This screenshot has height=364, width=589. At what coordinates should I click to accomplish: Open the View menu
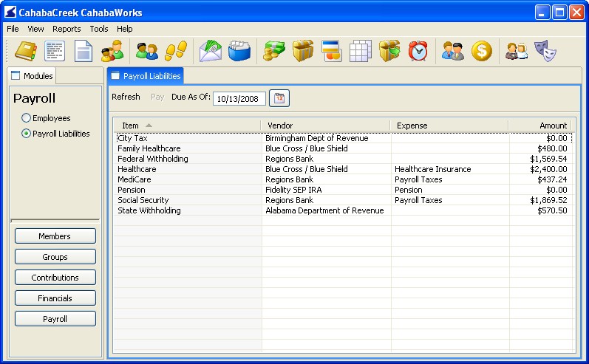tap(35, 29)
